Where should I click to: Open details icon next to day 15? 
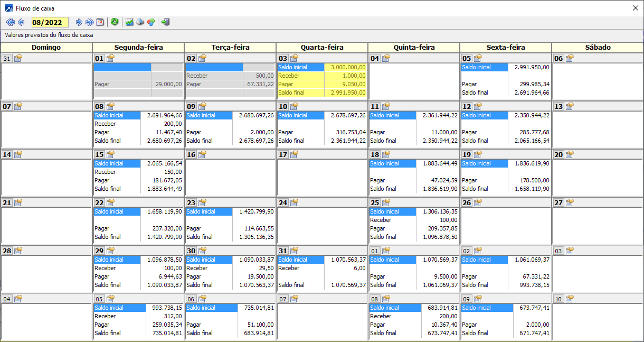pyautogui.click(x=110, y=154)
